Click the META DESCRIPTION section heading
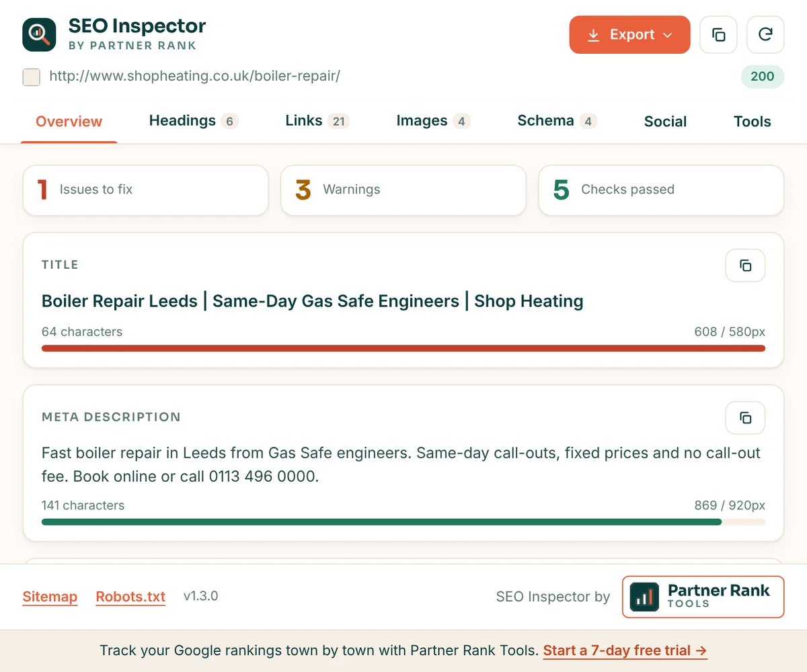Screen dimensions: 807x672 pyautogui.click(x=111, y=417)
